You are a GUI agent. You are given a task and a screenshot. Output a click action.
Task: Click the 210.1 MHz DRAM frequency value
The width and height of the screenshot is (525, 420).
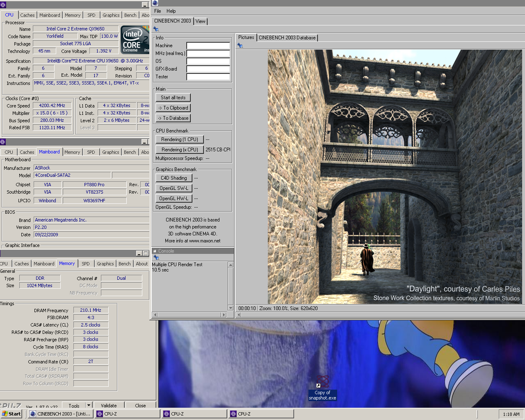tap(91, 310)
